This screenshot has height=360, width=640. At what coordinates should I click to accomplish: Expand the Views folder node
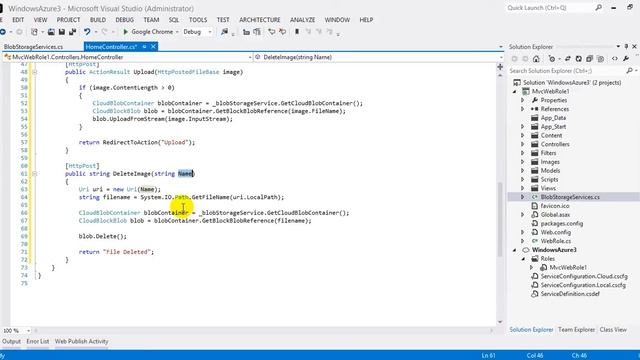click(522, 188)
